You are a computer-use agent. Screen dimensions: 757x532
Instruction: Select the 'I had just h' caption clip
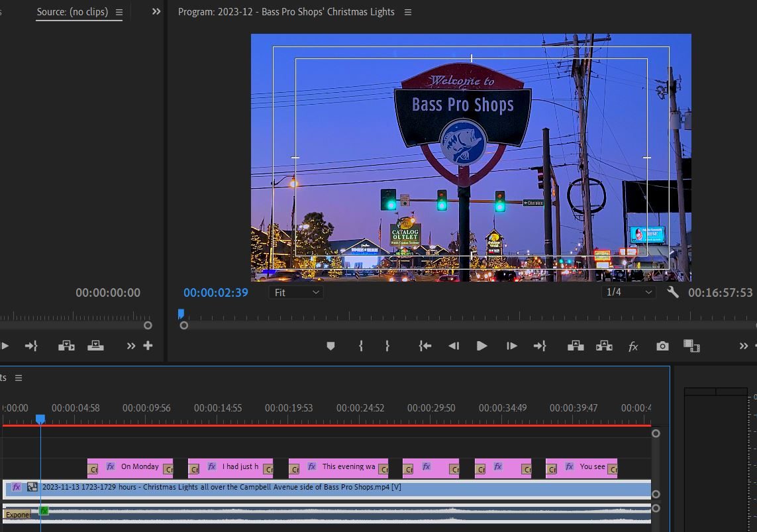(230, 468)
